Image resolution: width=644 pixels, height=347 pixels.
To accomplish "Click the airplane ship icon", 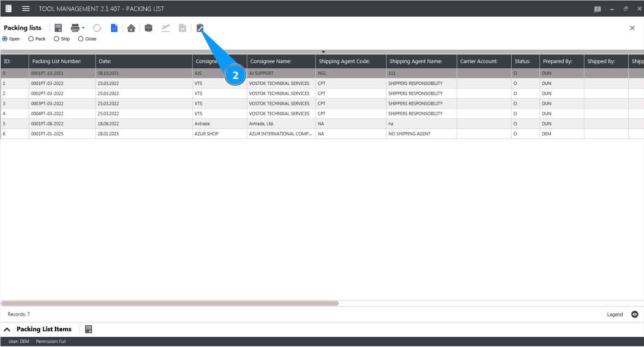I will pyautogui.click(x=165, y=28).
